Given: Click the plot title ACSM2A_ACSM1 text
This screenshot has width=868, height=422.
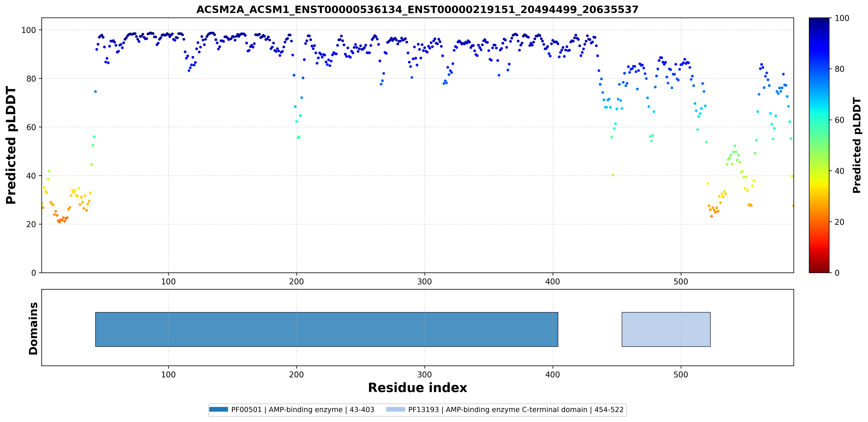Looking at the screenshot, I should [x=417, y=9].
